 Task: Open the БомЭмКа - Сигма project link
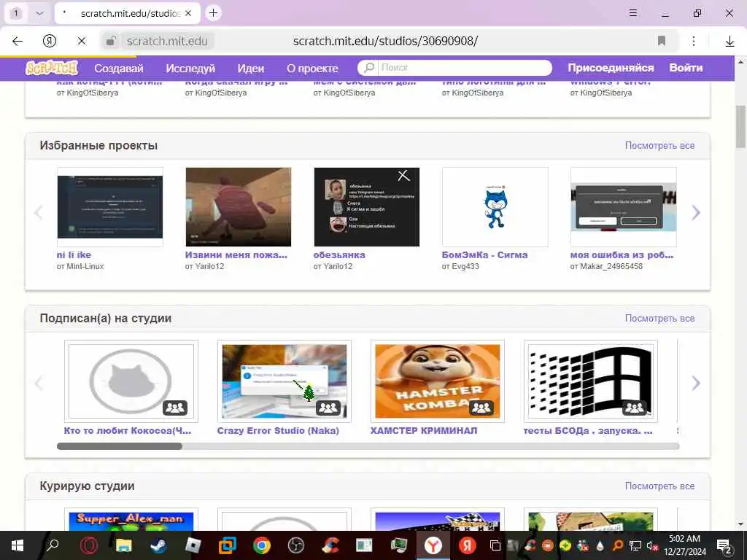click(484, 254)
